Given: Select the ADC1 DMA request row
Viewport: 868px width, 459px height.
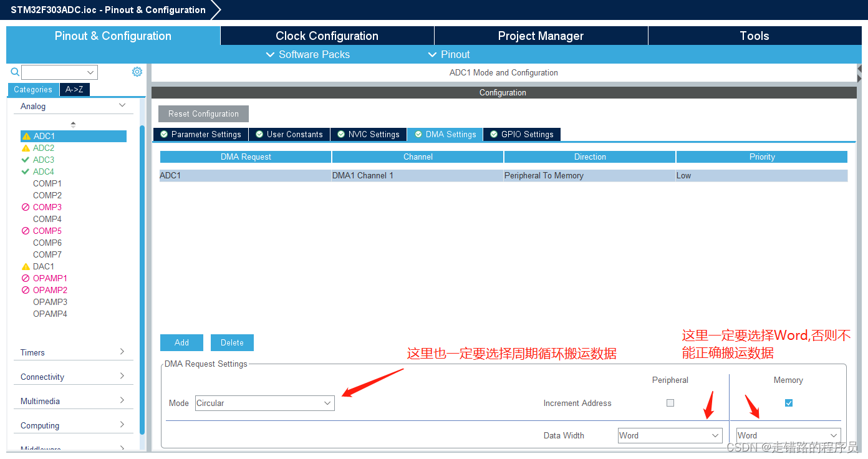Looking at the screenshot, I should tap(503, 175).
